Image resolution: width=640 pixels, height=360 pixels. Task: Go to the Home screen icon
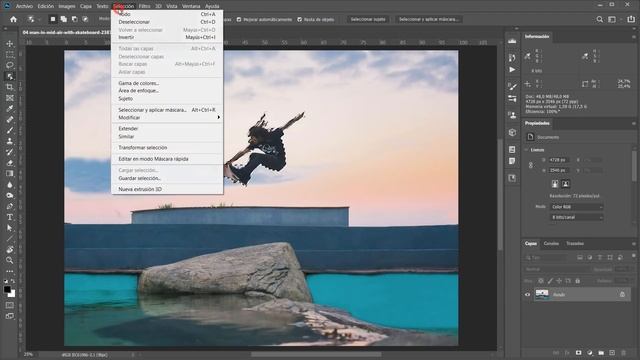coord(13,19)
